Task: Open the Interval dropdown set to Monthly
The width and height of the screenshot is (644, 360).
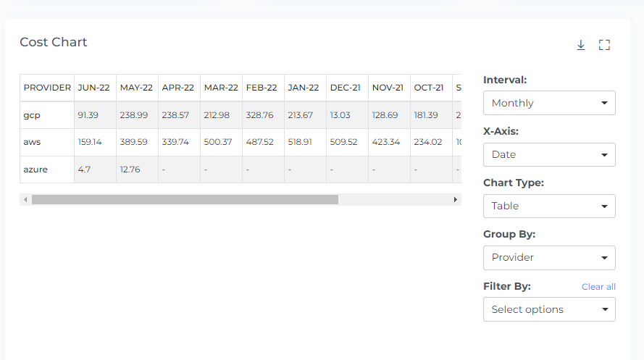Action: click(x=549, y=103)
